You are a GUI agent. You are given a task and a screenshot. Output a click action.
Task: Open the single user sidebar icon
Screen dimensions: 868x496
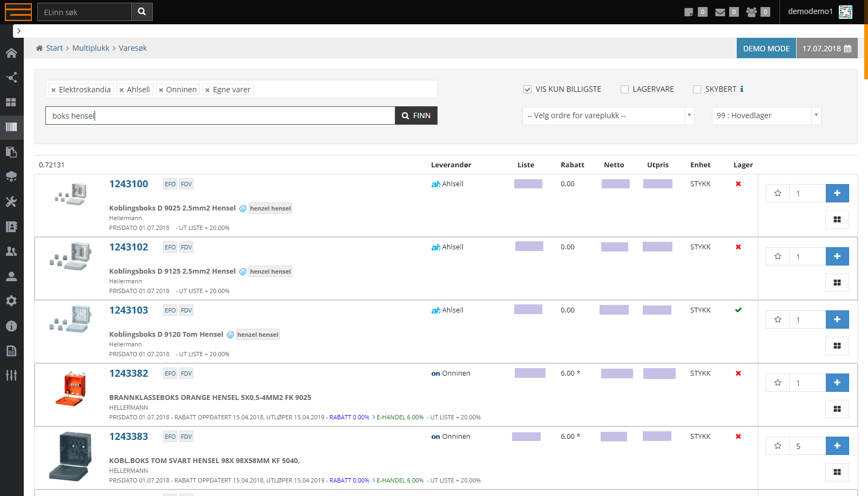click(11, 276)
